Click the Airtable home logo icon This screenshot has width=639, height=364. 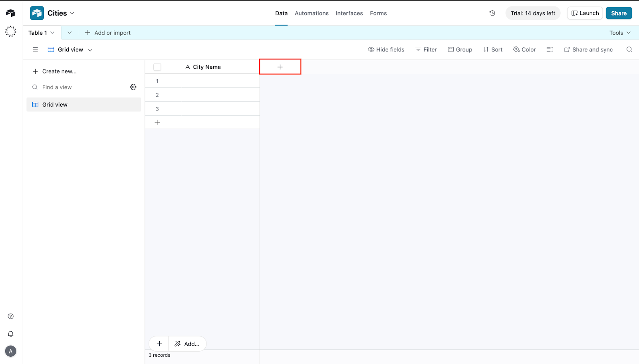11,13
